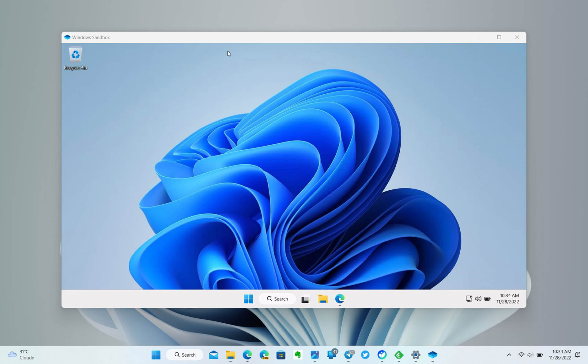
Task: Click the Sandbox network status icon
Action: [x=469, y=298]
